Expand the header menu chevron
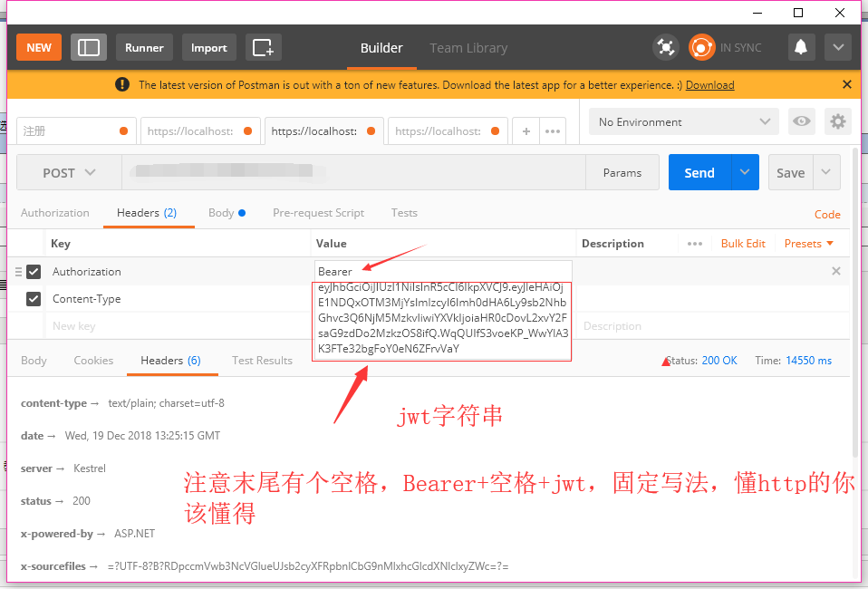Image resolution: width=868 pixels, height=589 pixels. tap(838, 48)
